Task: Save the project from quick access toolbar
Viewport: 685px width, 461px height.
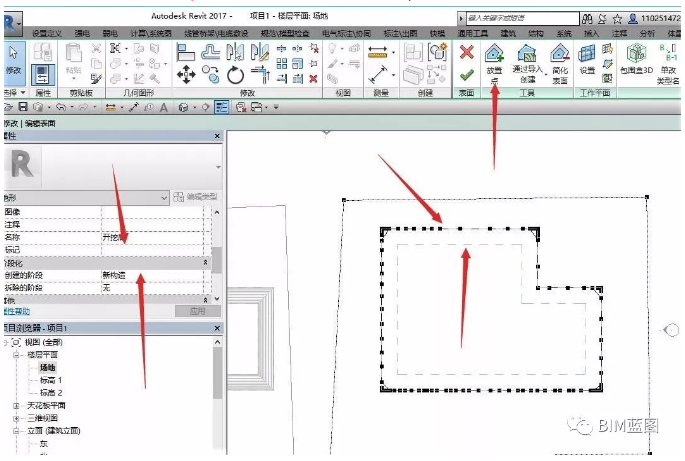Action: tap(23, 107)
